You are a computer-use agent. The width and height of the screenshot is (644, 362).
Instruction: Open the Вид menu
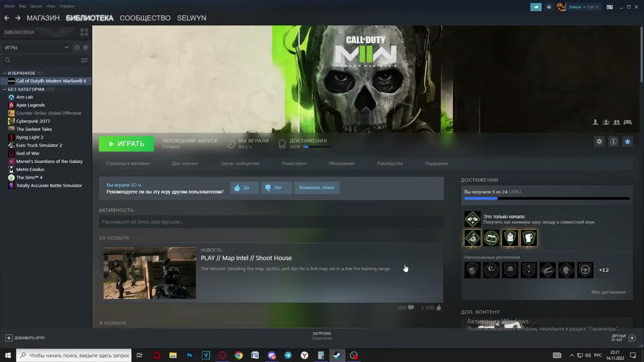23,6
